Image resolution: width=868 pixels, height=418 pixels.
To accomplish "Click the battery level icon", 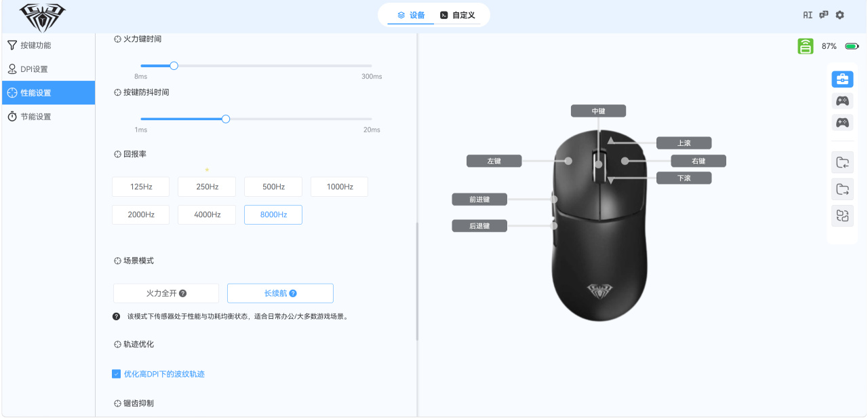I will 852,46.
